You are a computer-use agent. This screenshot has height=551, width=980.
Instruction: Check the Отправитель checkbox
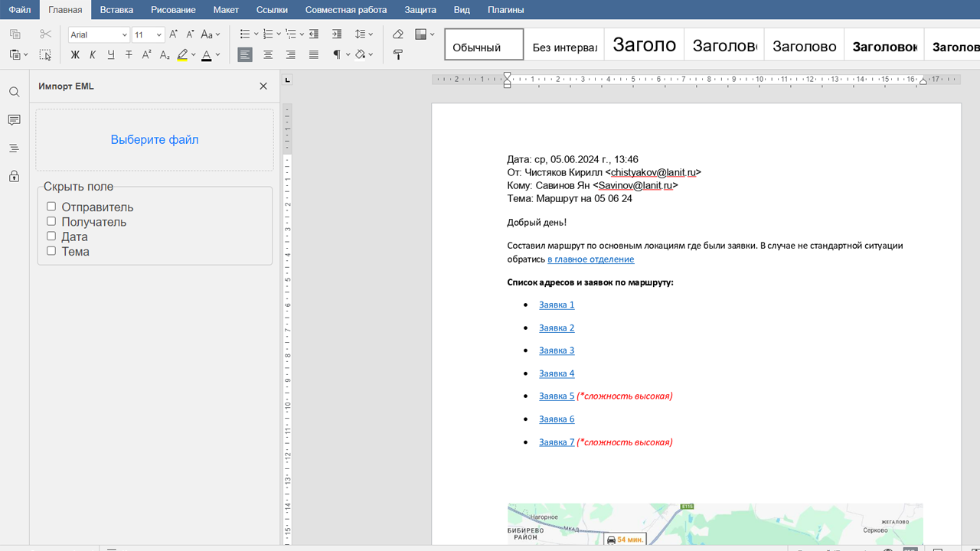pos(51,207)
